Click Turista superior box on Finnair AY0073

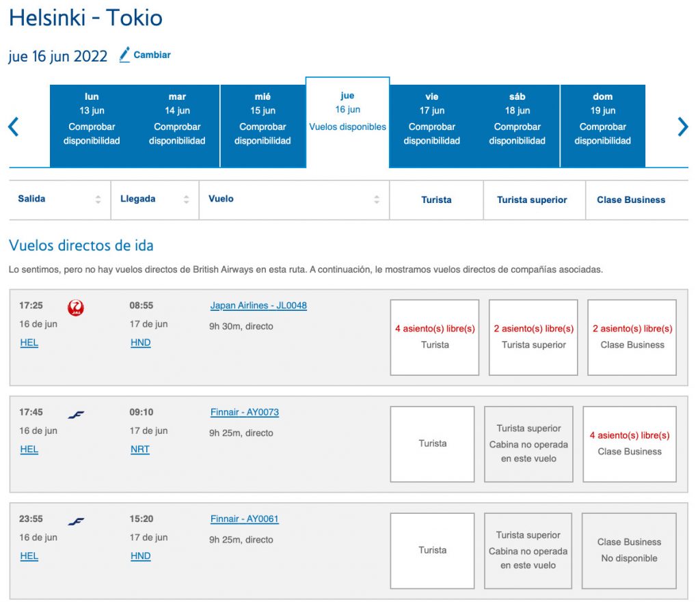(x=528, y=444)
